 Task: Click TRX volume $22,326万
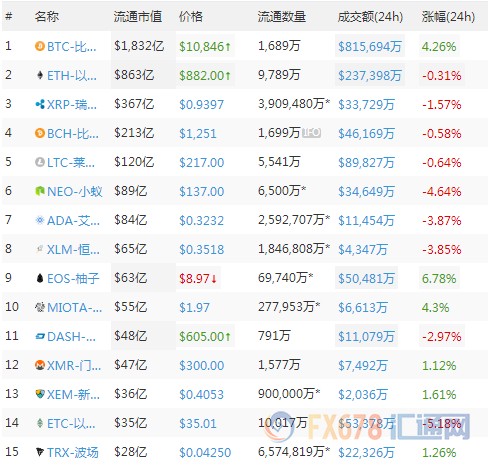(366, 452)
